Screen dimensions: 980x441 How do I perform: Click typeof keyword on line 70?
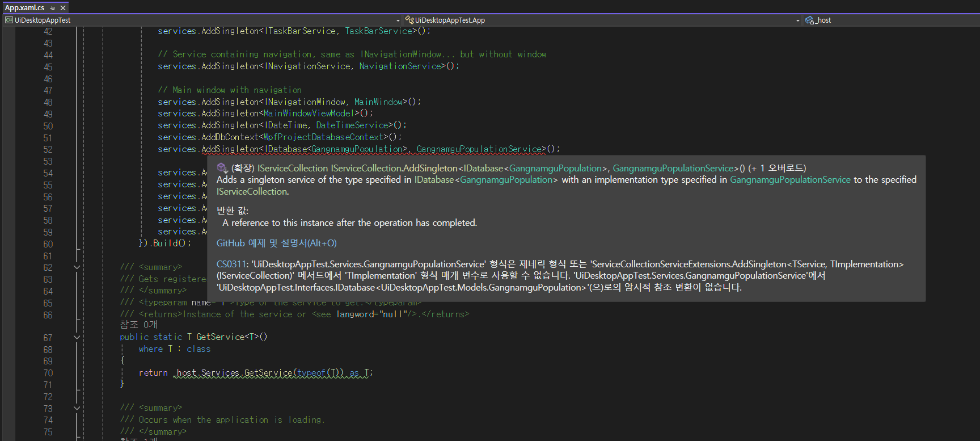tap(311, 373)
